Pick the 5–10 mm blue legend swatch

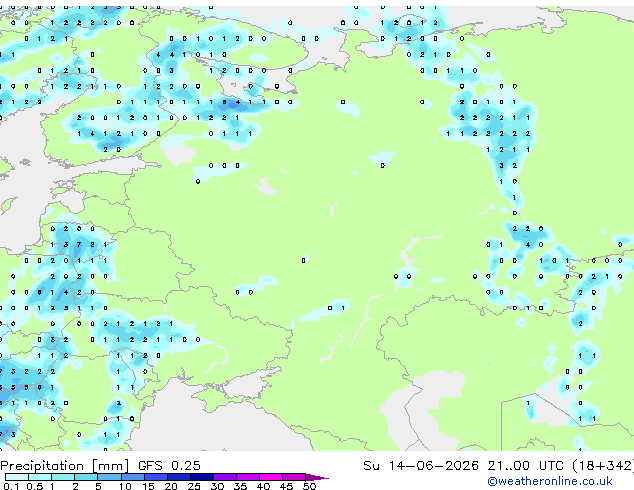click(109, 477)
